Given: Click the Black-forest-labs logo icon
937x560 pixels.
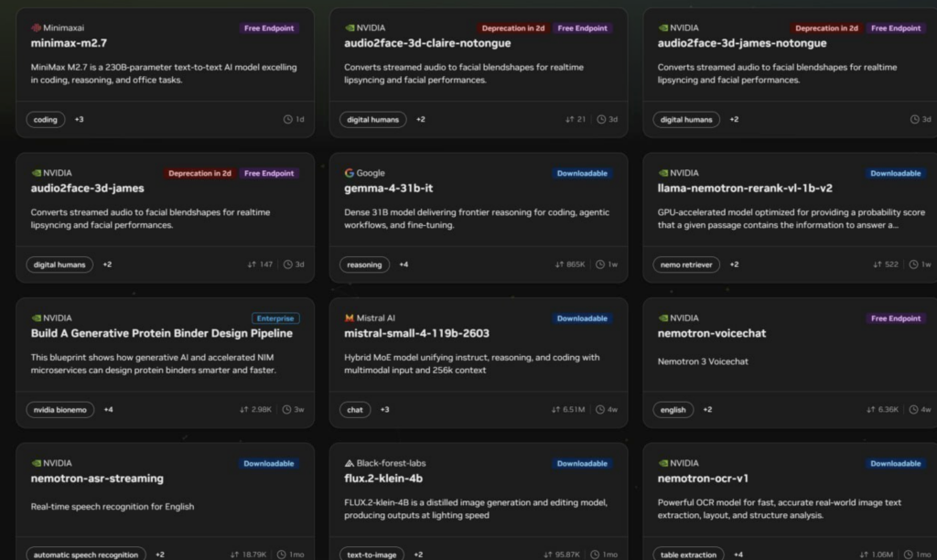Looking at the screenshot, I should tap(350, 463).
